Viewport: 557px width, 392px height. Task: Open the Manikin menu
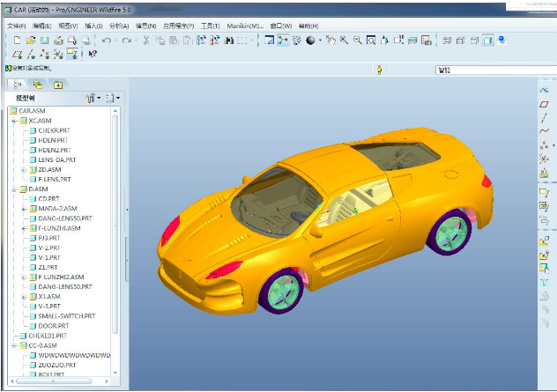click(x=244, y=26)
